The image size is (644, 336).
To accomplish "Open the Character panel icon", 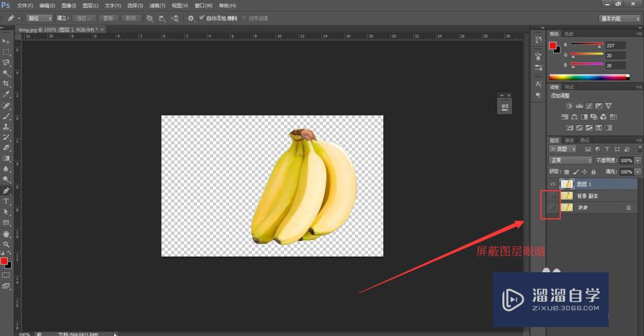I will (x=538, y=84).
